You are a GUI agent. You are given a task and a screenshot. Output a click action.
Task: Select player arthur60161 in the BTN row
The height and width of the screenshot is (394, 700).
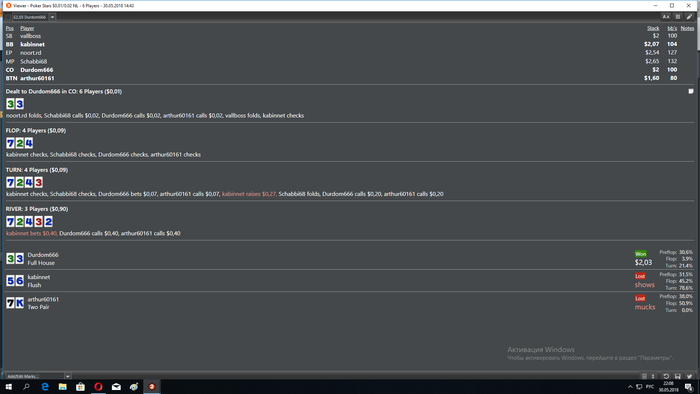point(37,78)
